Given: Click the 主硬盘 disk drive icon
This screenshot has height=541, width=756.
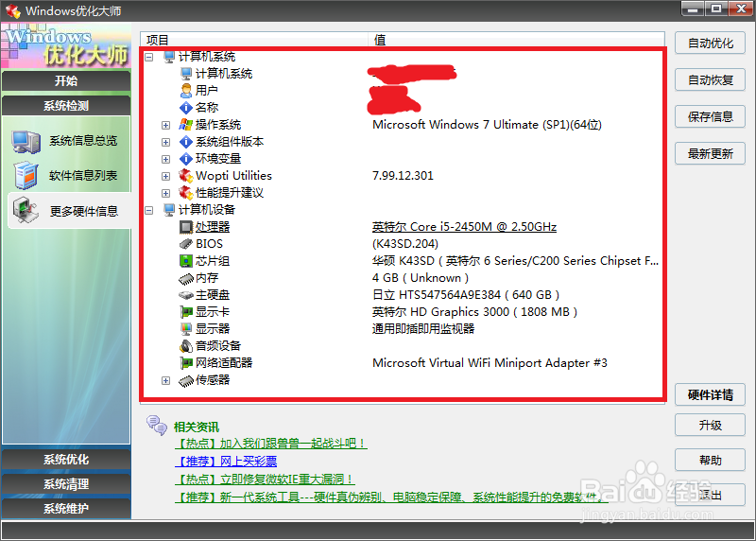Looking at the screenshot, I should coord(186,295).
